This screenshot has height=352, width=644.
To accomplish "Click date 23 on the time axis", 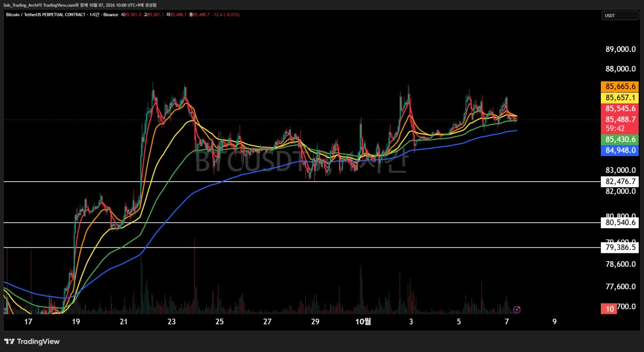I will pyautogui.click(x=172, y=321).
